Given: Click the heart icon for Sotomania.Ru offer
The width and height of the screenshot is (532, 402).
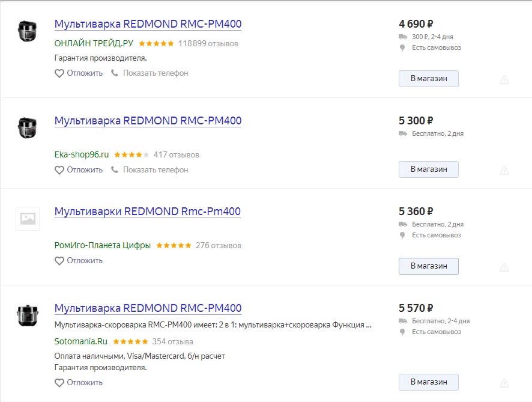Looking at the screenshot, I should point(59,383).
